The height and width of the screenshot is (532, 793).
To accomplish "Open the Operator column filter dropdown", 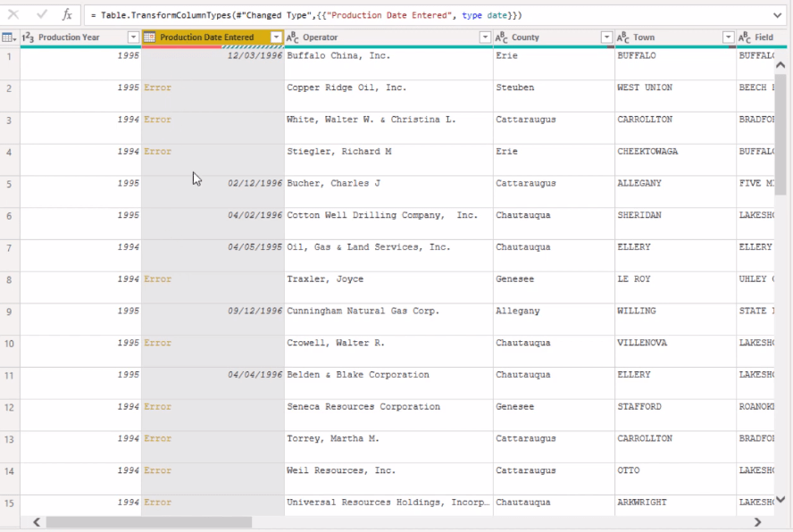I will [485, 37].
